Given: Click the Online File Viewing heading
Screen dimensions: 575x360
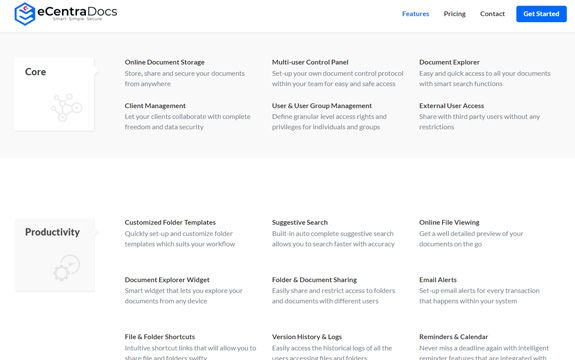Looking at the screenshot, I should (449, 223).
